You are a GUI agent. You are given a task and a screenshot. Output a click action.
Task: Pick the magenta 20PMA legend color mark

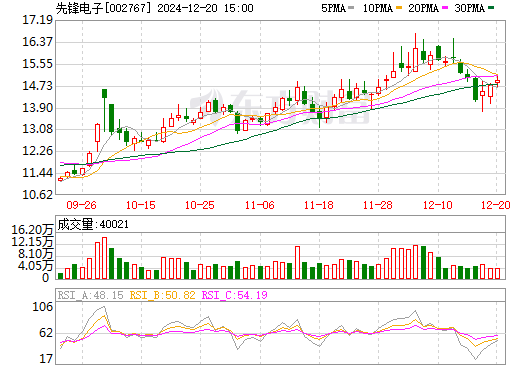445,8
